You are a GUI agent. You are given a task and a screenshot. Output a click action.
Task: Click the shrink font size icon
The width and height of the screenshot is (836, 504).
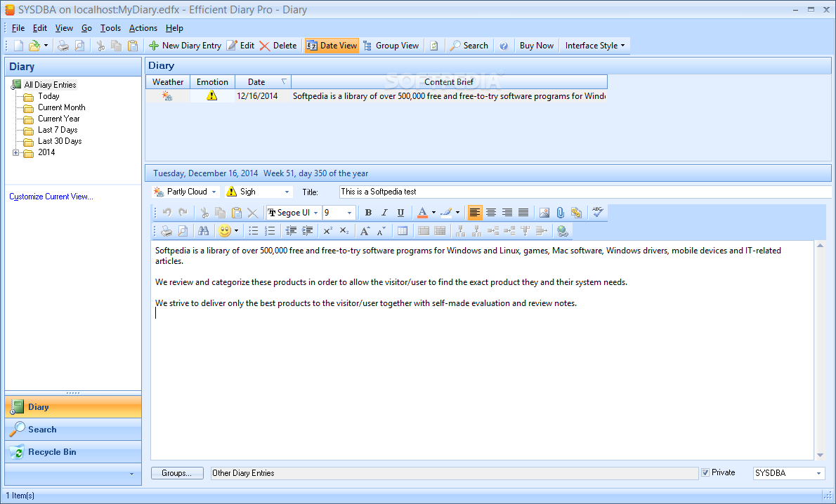[x=381, y=231]
